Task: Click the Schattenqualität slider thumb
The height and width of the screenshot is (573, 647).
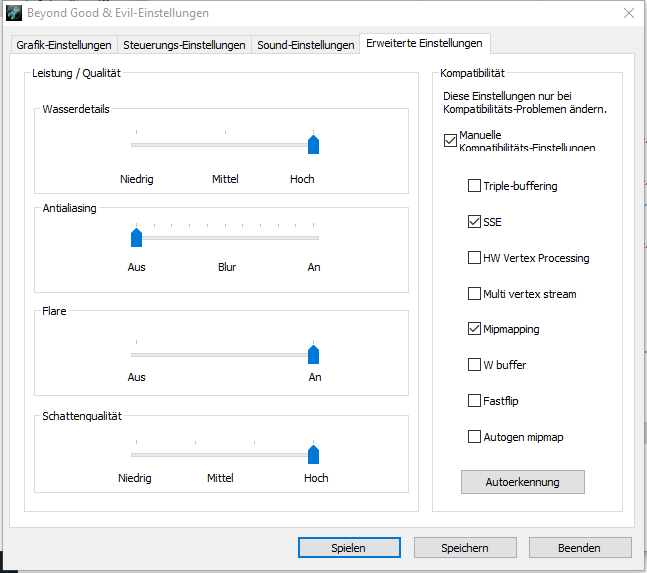Action: [314, 455]
